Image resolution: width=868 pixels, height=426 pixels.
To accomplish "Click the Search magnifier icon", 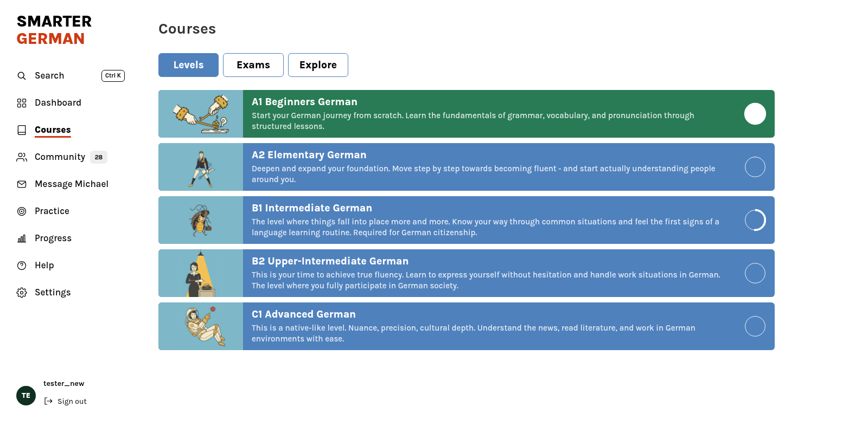I will (22, 76).
